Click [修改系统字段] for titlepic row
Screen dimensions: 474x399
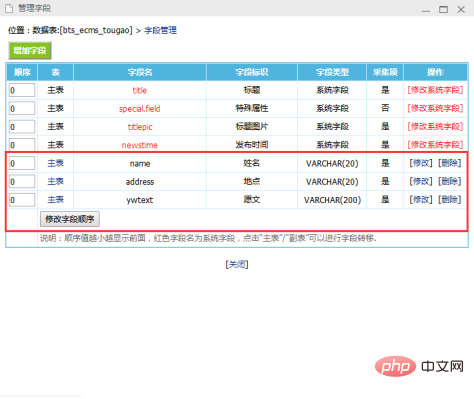coord(435,127)
